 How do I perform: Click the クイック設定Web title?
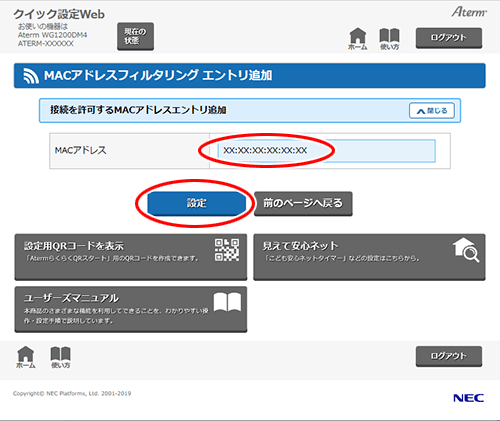pos(59,14)
